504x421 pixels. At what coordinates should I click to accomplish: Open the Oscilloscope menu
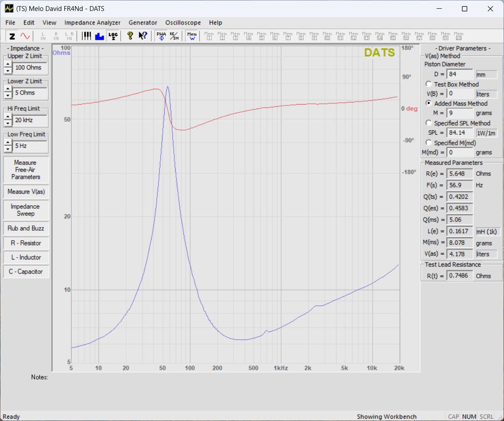tap(183, 23)
